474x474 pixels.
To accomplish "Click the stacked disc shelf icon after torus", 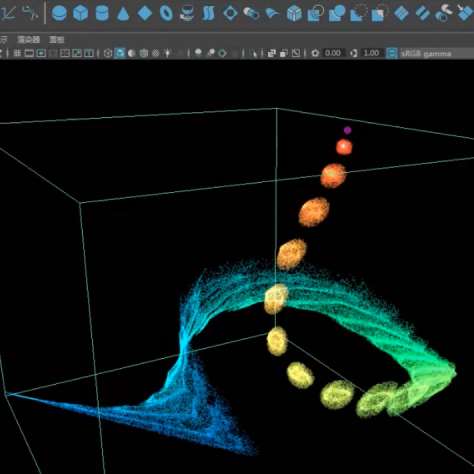I will (x=187, y=13).
